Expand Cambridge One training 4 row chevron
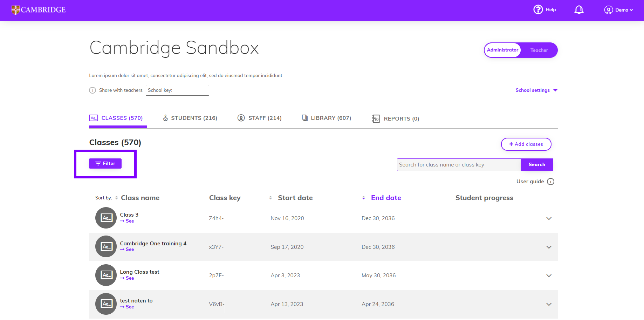The width and height of the screenshot is (644, 320). (x=549, y=247)
